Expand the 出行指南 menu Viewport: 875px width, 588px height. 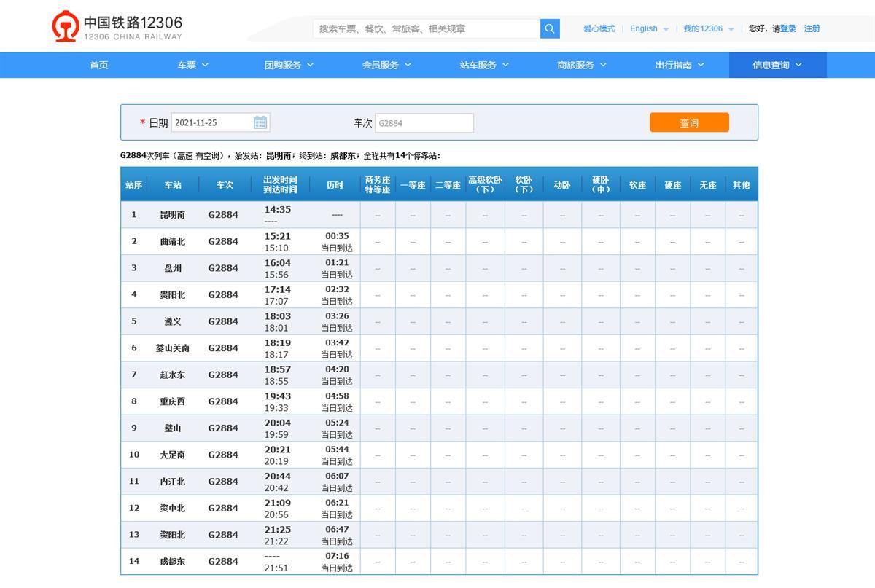[x=680, y=65]
